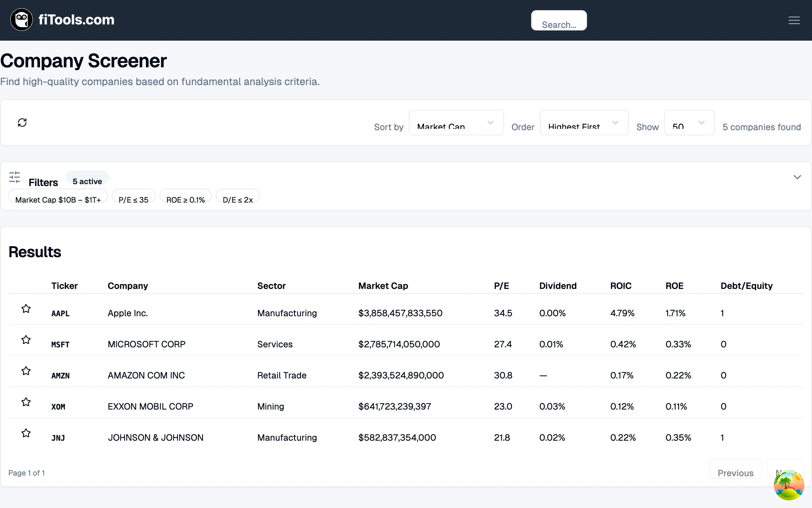Star the AAPL row as favorite
Viewport: 812px width, 508px height.
click(26, 308)
